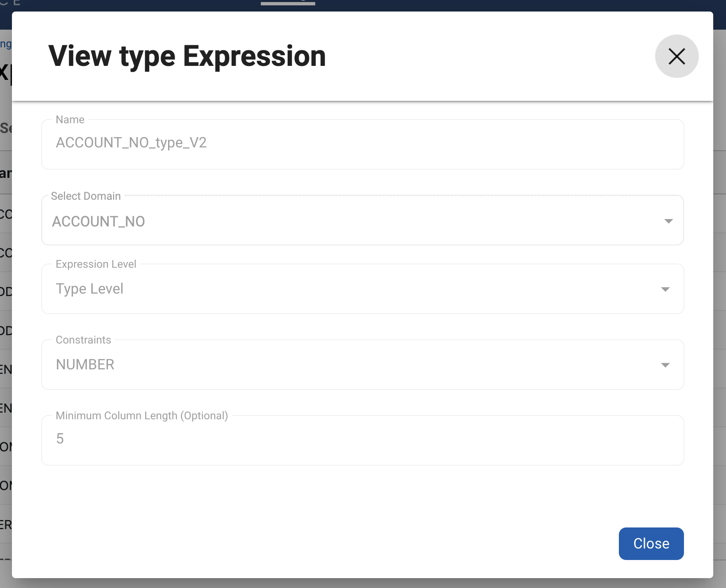Close the dialog with the X icon
Screen dimensions: 726x588
click(x=677, y=56)
